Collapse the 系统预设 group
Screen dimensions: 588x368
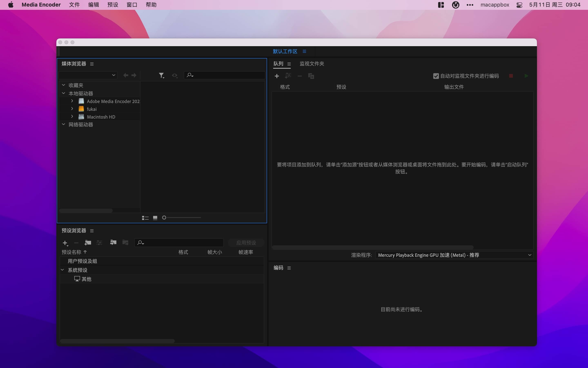[62, 270]
